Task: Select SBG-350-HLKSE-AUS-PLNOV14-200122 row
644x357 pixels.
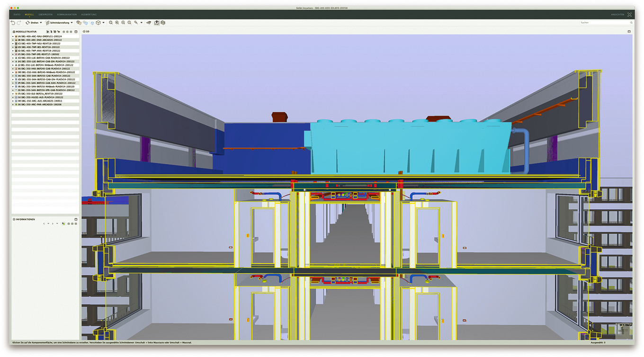Action: pyautogui.click(x=45, y=97)
